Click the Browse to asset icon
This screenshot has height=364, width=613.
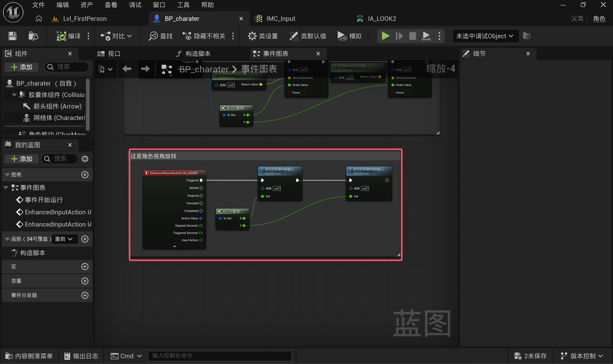[x=33, y=36]
